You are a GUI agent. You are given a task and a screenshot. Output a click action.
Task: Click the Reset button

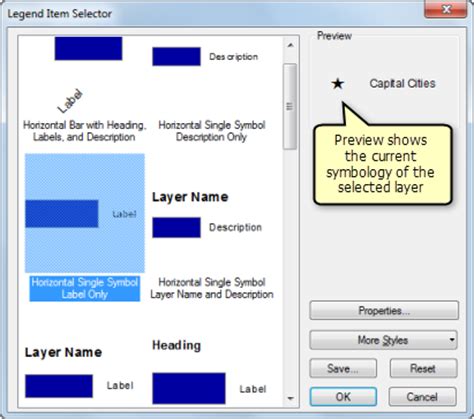click(423, 368)
